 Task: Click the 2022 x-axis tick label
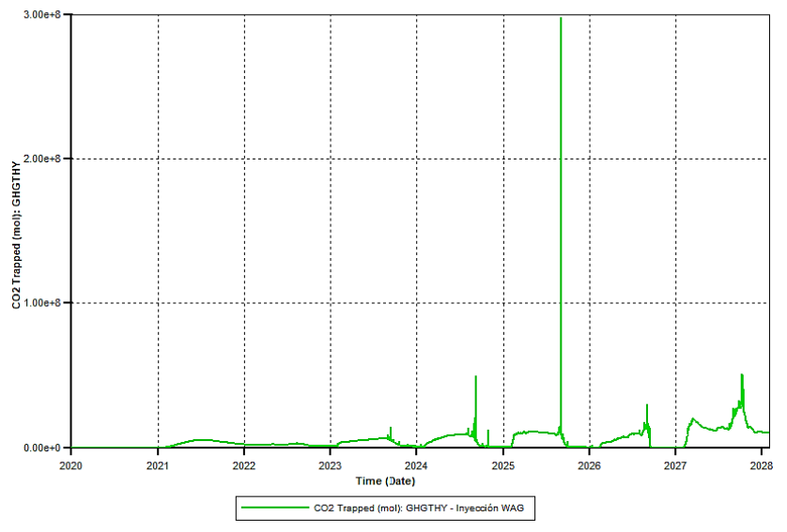click(x=244, y=465)
